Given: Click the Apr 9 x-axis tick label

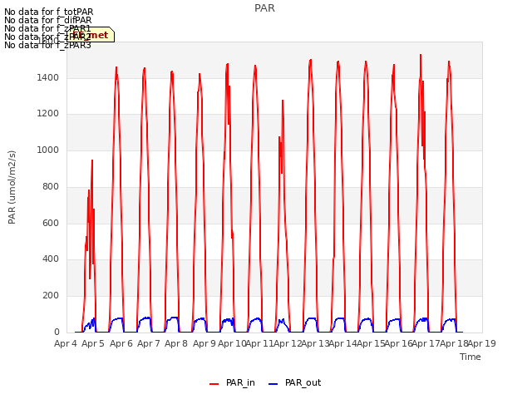Looking at the screenshot, I should pyautogui.click(x=204, y=343).
